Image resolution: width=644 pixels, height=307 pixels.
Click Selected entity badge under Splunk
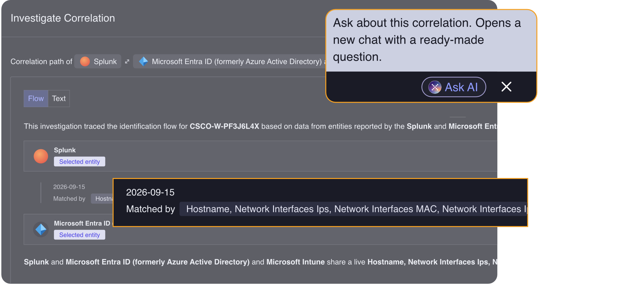tap(79, 162)
